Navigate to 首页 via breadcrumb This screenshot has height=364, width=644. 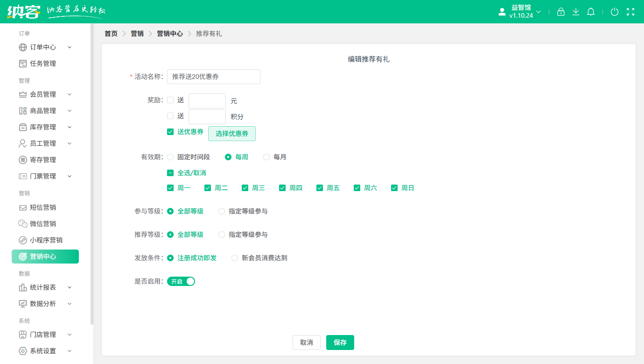(111, 34)
